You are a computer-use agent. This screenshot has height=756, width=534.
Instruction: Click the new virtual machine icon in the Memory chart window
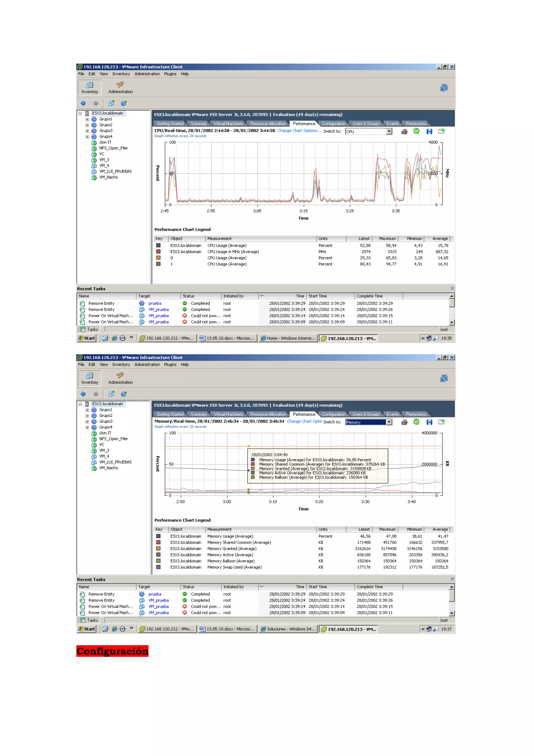[112, 394]
